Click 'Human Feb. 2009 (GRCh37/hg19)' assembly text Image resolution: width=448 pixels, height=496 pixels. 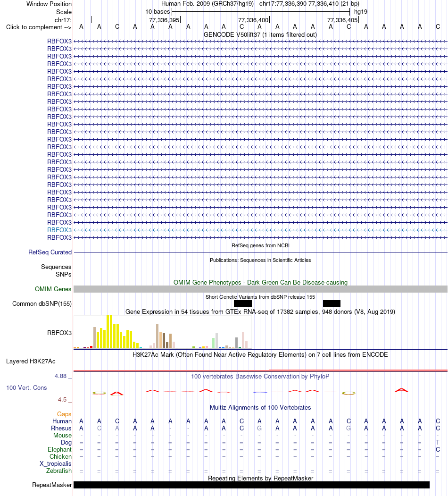[207, 4]
